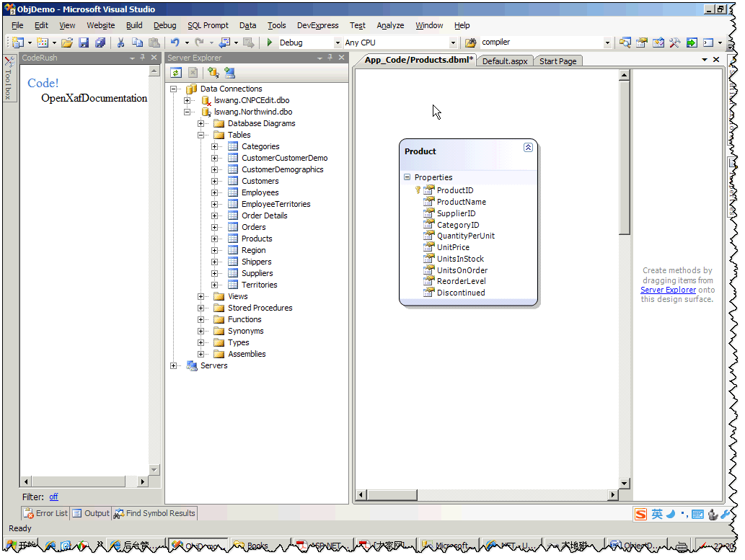The width and height of the screenshot is (745, 560).
Task: Open the Error List tab button
Action: (x=47, y=513)
